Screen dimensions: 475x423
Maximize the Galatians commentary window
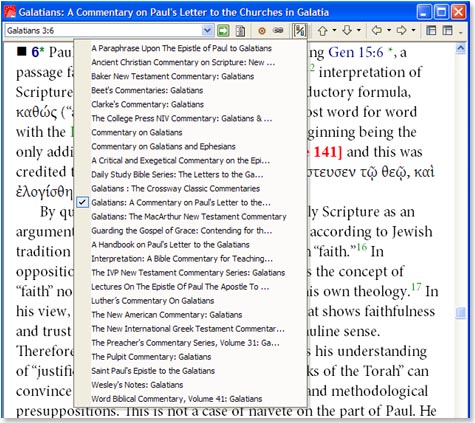441,12
